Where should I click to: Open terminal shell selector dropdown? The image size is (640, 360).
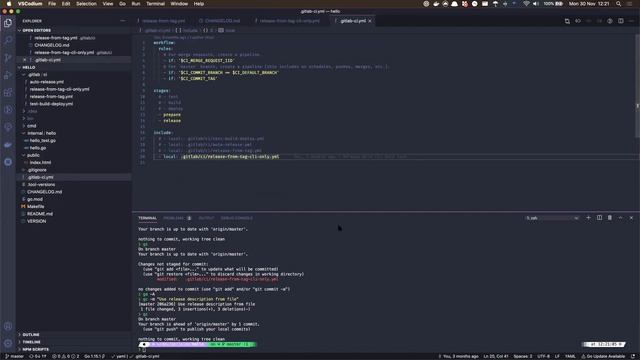tap(552, 218)
